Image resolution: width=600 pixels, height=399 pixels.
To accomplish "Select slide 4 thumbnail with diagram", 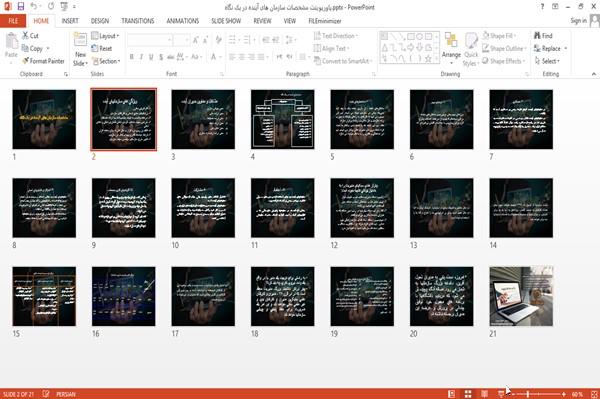I will [282, 119].
